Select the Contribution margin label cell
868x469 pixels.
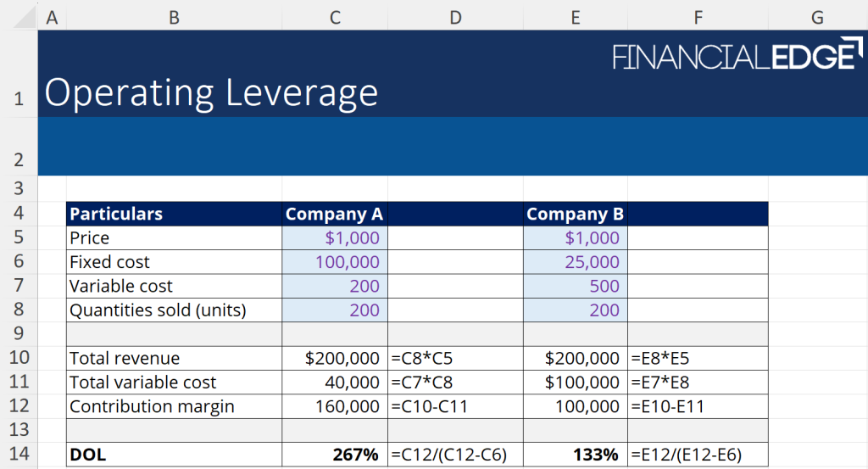point(174,406)
